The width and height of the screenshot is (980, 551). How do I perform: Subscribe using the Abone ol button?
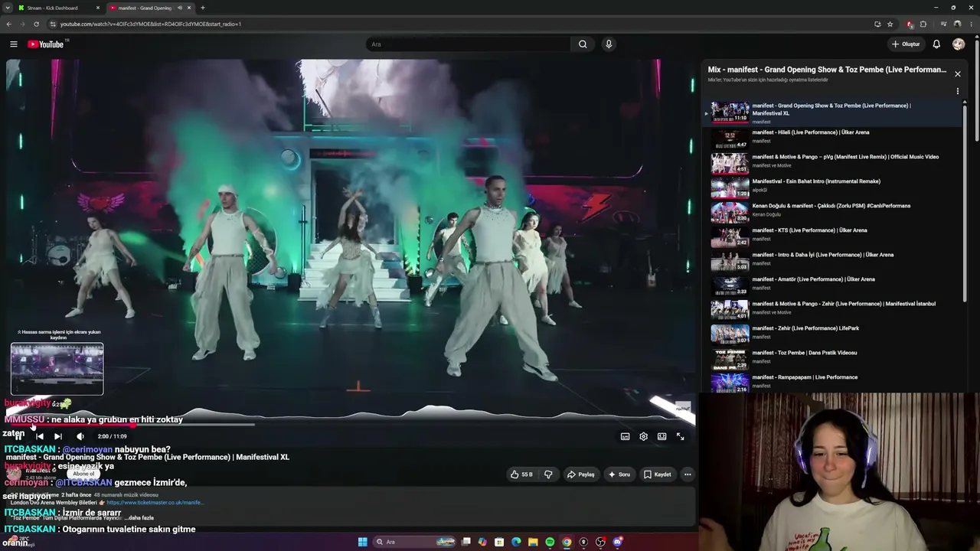[x=83, y=474]
